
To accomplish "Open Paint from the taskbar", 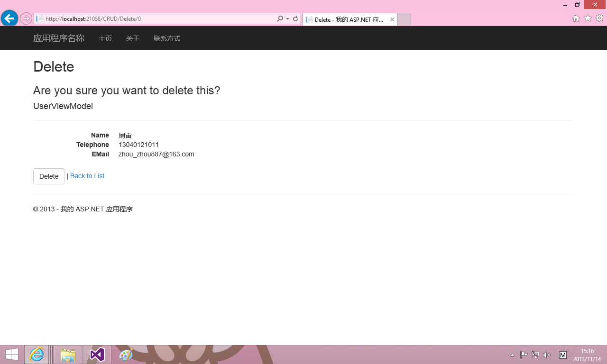I will pos(126,355).
